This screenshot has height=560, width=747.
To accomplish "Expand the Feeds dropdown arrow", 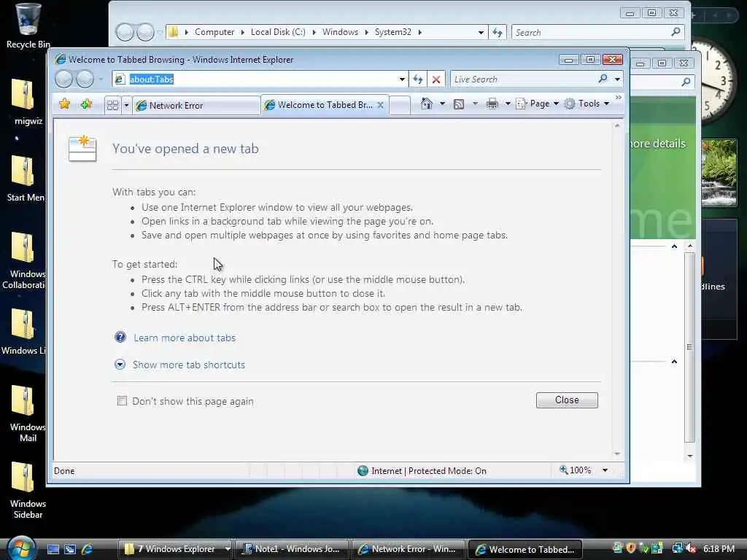I will pyautogui.click(x=474, y=104).
